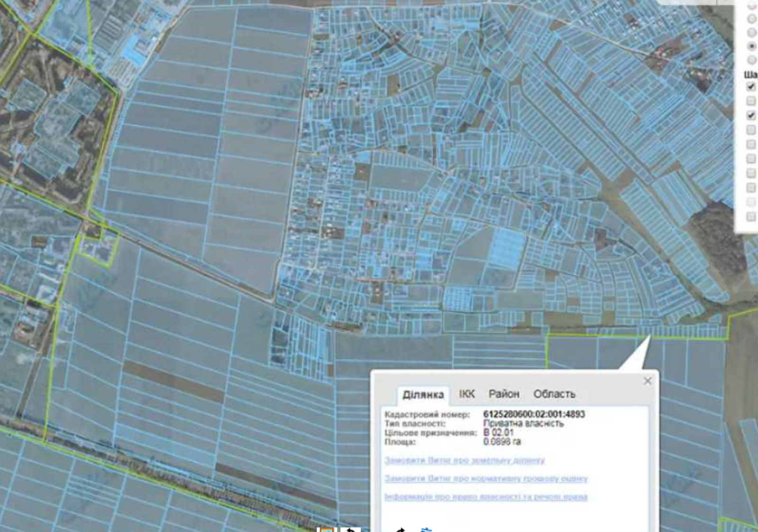Uncheck the first checked layer checkbox
The width and height of the screenshot is (758, 532).
point(751,86)
